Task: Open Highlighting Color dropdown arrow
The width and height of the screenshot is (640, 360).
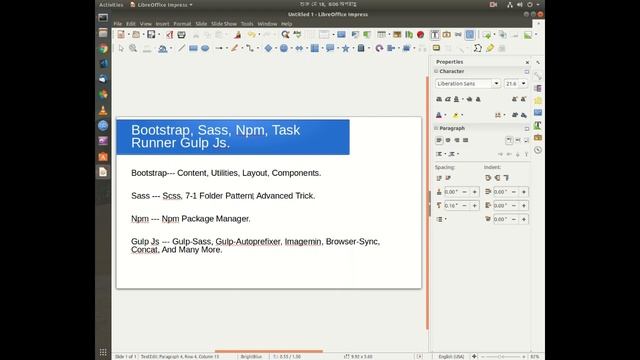Action: [x=462, y=116]
